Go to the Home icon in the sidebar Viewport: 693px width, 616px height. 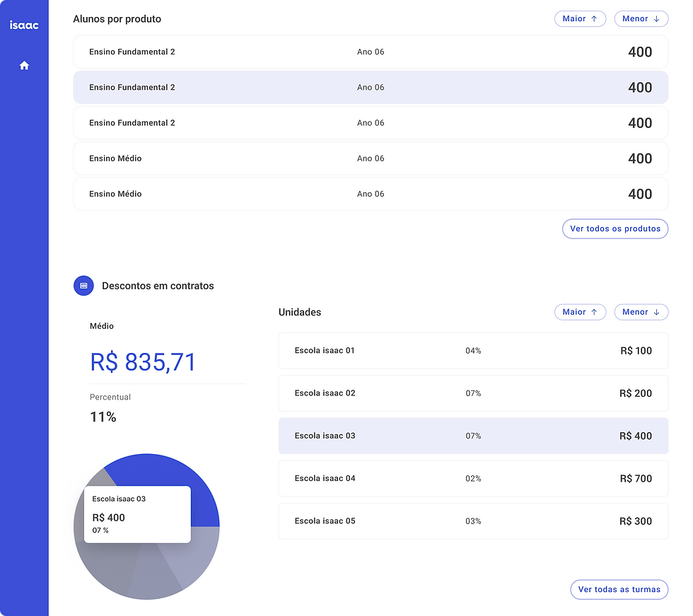pos(24,66)
